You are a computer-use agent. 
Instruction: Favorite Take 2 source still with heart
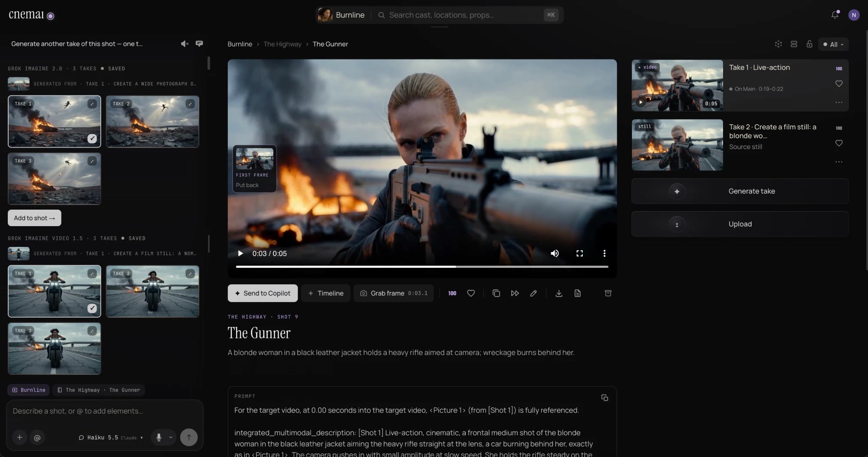[x=839, y=143]
